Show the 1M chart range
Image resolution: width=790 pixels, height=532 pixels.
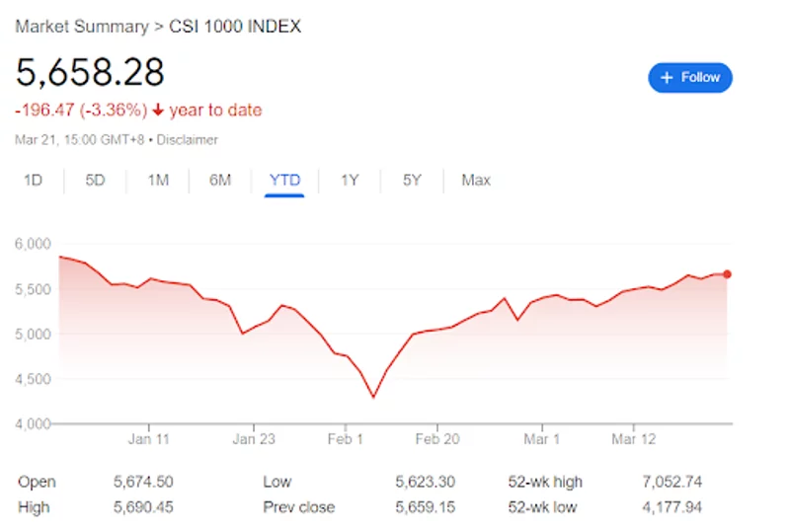[x=158, y=180]
